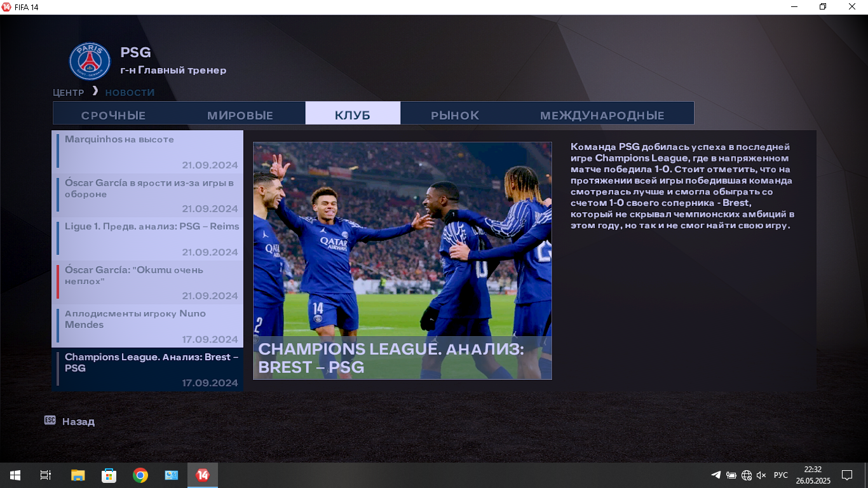Viewport: 868px width, 488px height.
Task: Click the image headline CHAMPIONS LEAGUE. АНАЛИЗ
Action: pos(391,358)
